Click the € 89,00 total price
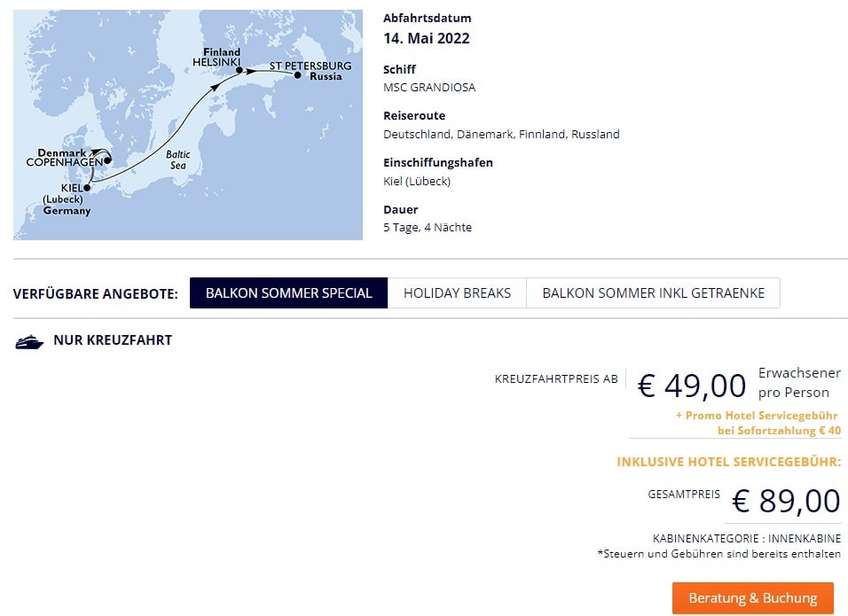 tap(786, 501)
